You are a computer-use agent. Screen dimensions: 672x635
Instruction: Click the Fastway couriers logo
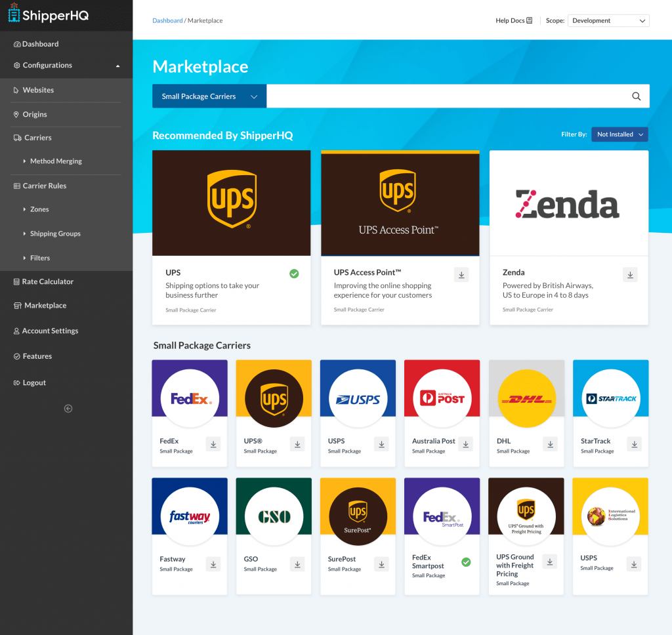pyautogui.click(x=190, y=517)
